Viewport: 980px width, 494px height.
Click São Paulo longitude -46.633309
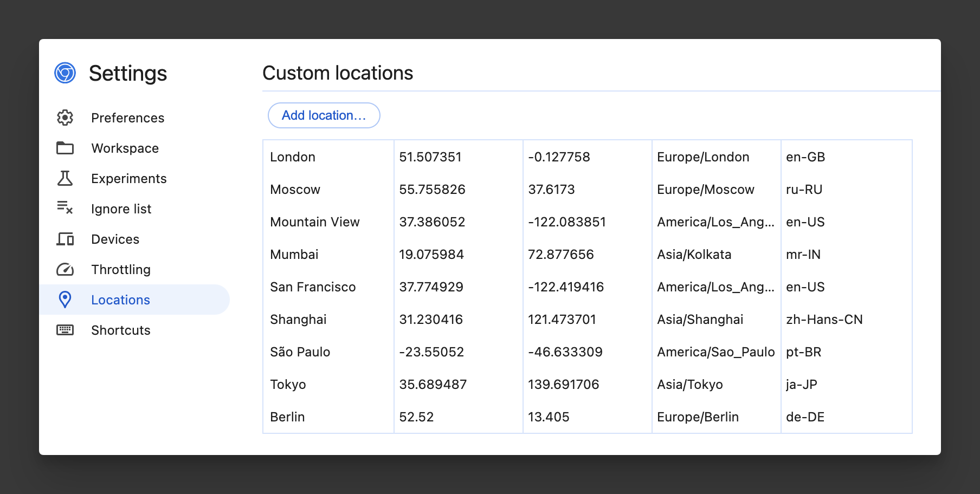[x=565, y=352]
